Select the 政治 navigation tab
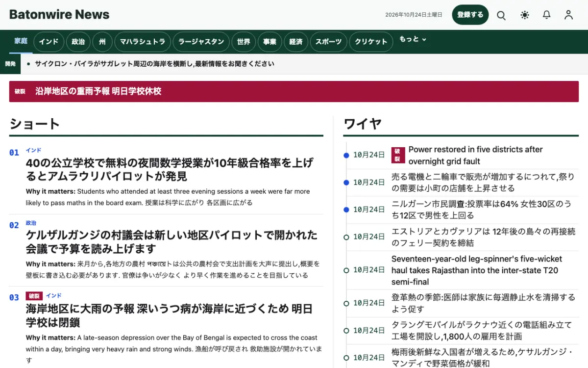Image resolution: width=588 pixels, height=368 pixels. coord(78,42)
